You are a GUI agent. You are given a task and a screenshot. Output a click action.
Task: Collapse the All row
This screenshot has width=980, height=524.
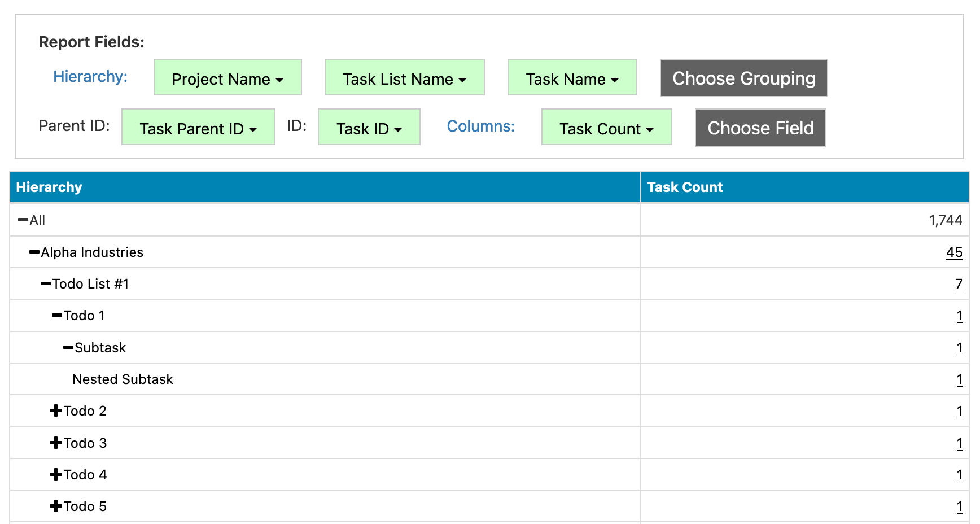click(x=21, y=220)
